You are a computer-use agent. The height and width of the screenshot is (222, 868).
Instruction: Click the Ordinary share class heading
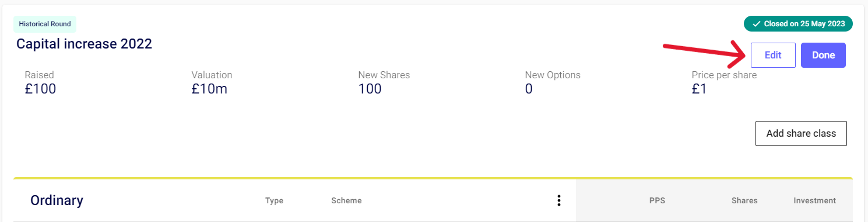(57, 200)
